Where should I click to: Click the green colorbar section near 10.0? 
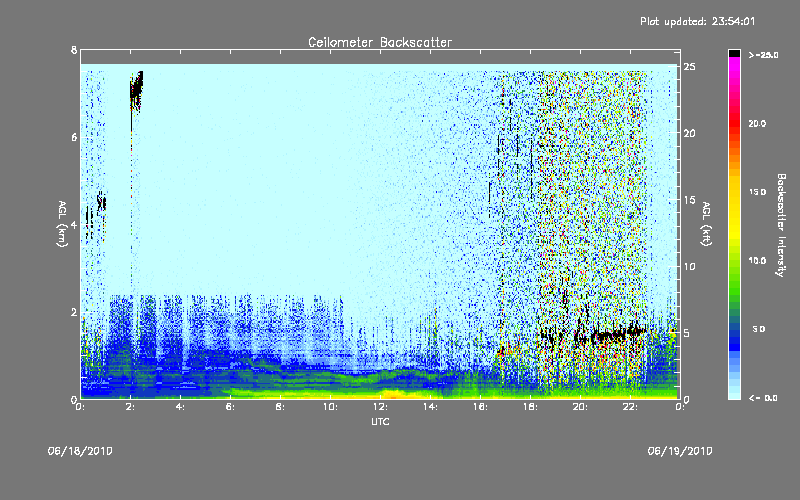tap(734, 261)
